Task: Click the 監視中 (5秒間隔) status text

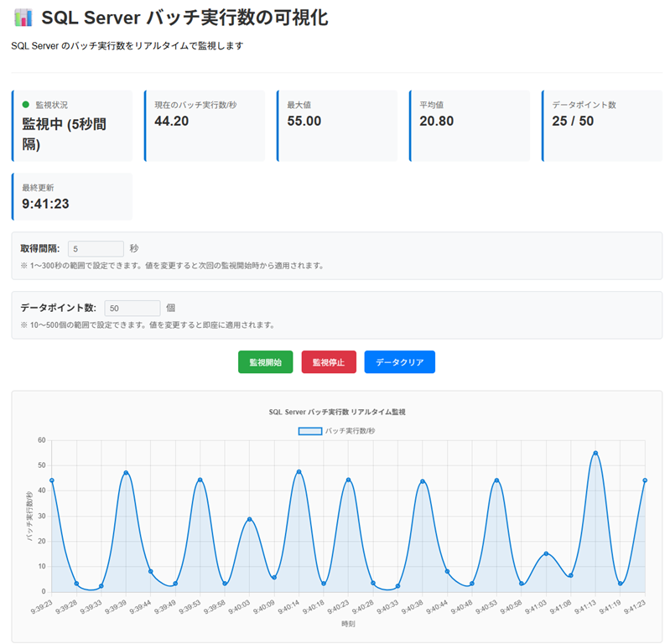Action: coord(64,134)
